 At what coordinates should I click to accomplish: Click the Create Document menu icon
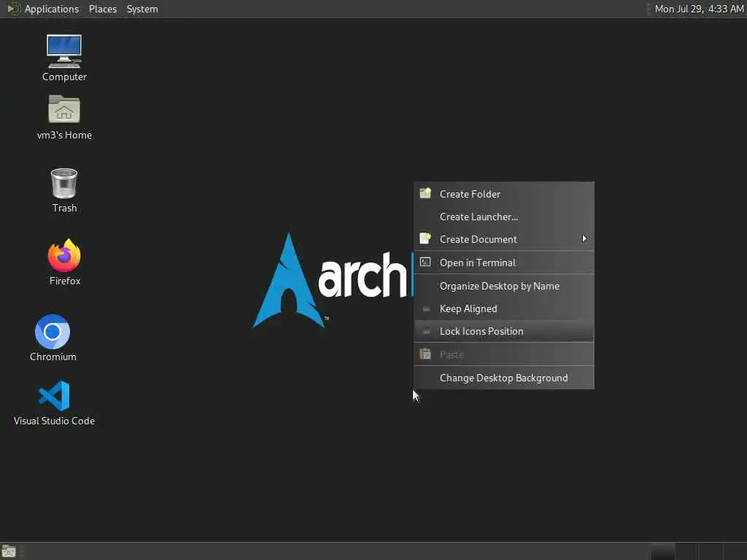click(x=425, y=238)
